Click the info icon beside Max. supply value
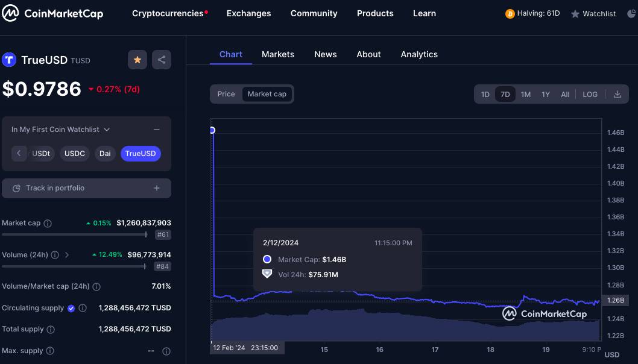This screenshot has height=364, width=638. 166,351
